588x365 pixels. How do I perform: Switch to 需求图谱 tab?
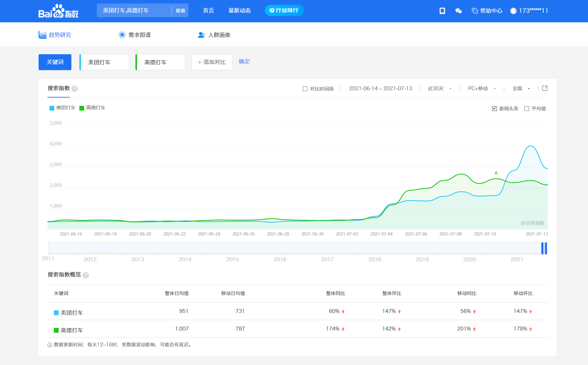pos(134,35)
